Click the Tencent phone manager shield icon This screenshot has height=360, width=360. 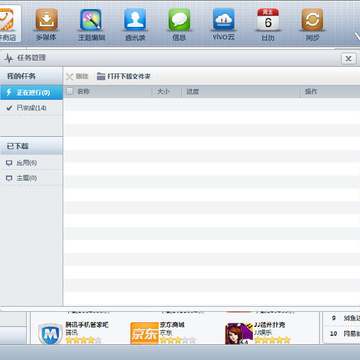(50, 334)
